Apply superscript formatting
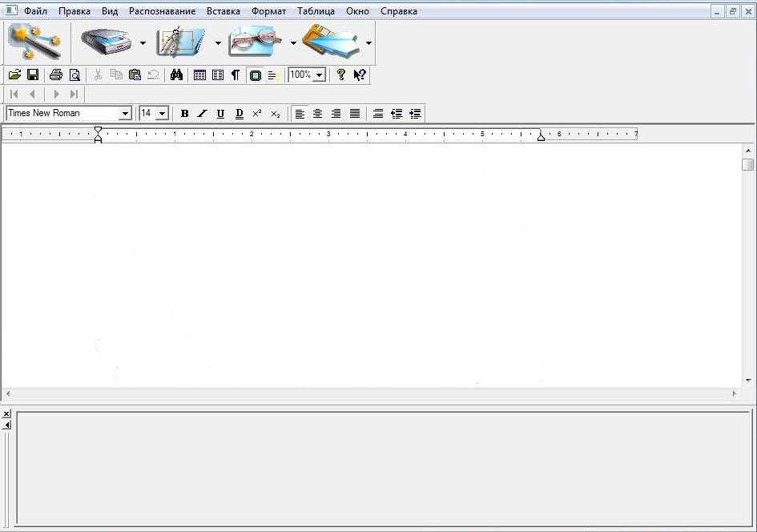Screen dimensions: 757x532 coord(257,114)
